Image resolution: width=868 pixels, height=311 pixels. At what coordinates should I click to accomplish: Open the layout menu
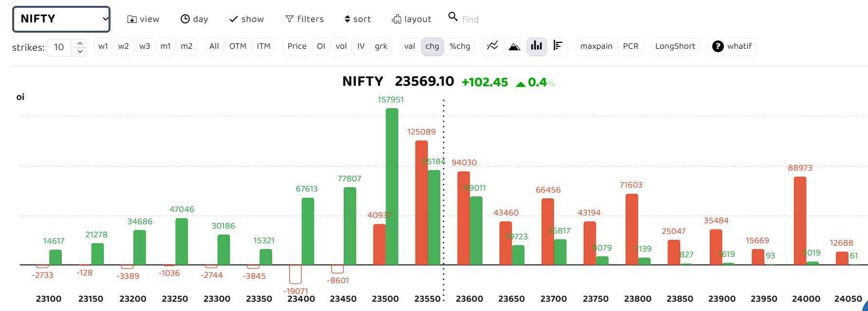(411, 19)
